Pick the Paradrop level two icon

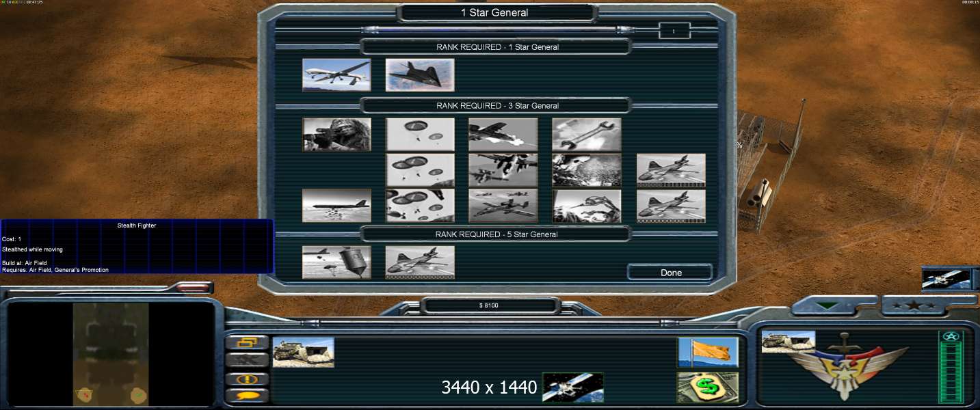tap(420, 170)
